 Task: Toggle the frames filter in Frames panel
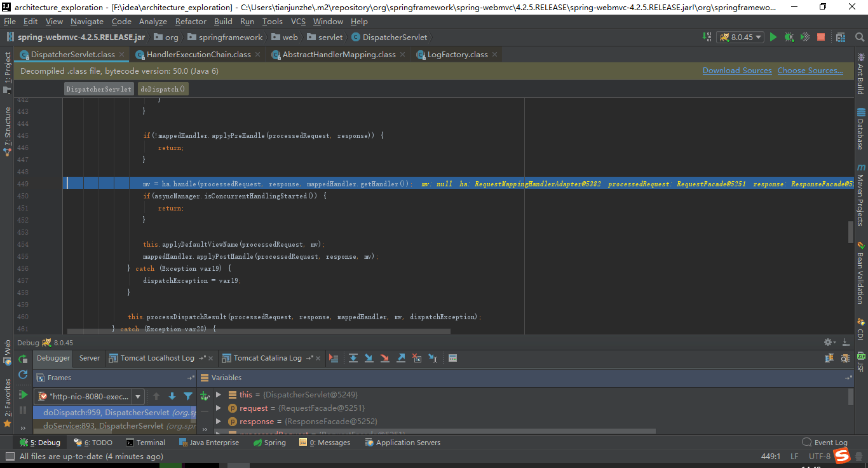click(x=187, y=396)
